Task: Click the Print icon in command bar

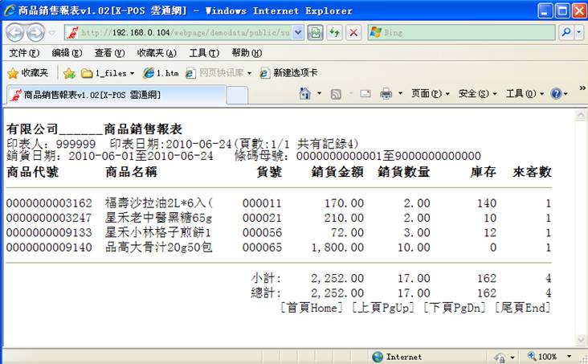Action: [x=386, y=94]
